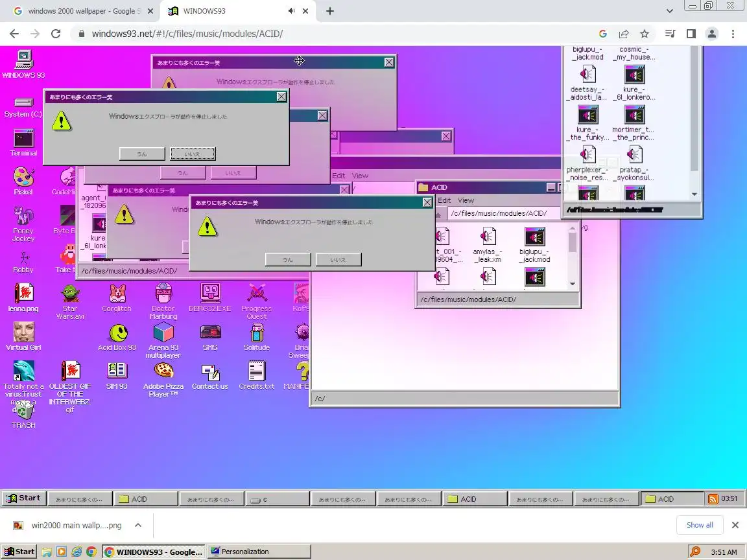Screen dimensions: 747x560
Task: Open the Star Wars.avi icon
Action: [70, 301]
